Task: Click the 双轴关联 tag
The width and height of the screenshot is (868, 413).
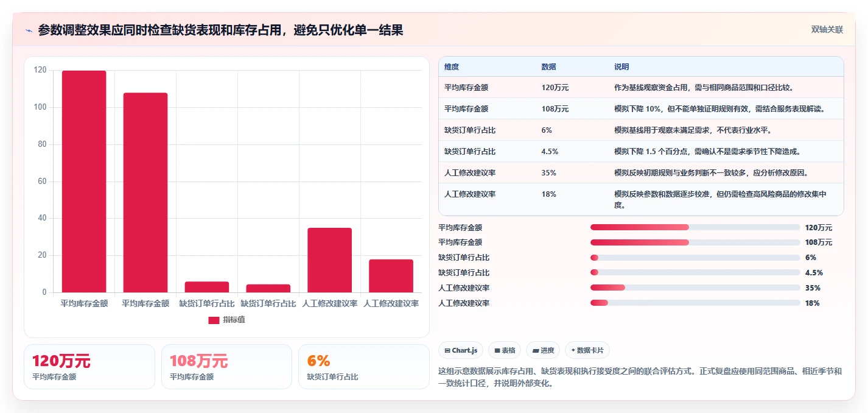Action: (x=827, y=30)
